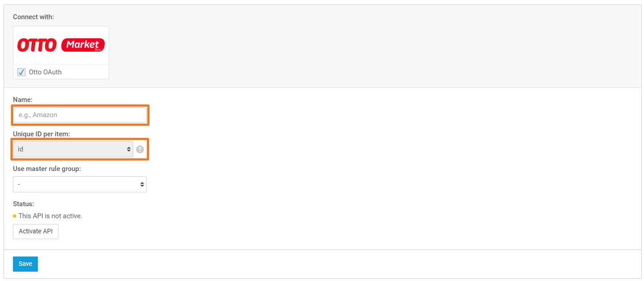Click the 'Use master rule group:' label
Screen dimensions: 644x281
(47, 169)
